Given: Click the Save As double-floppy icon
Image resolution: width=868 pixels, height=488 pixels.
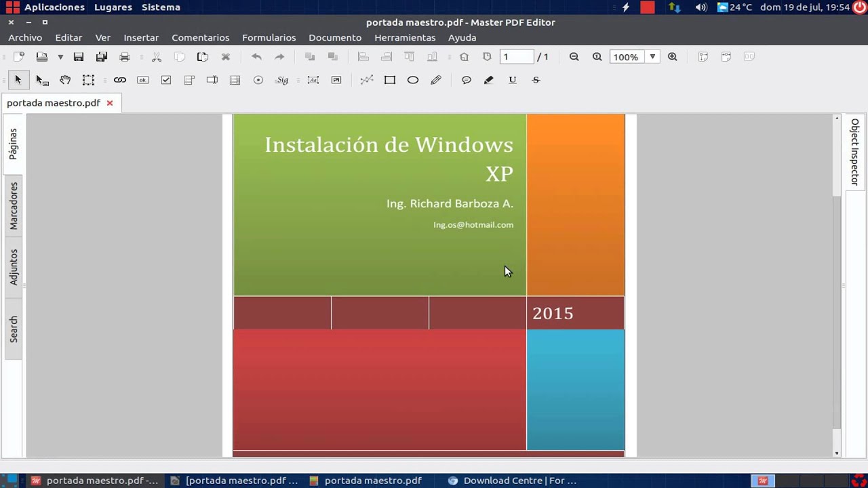Looking at the screenshot, I should 102,57.
